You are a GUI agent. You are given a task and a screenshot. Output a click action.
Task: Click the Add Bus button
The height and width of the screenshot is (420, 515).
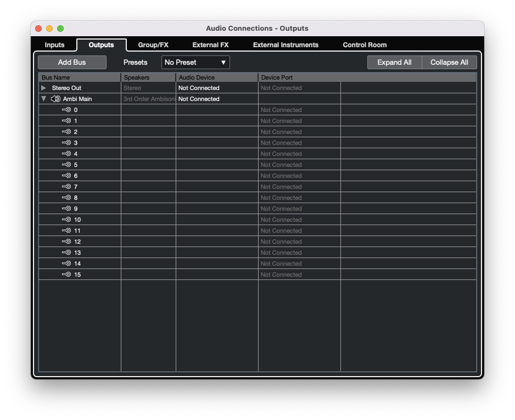(x=72, y=62)
